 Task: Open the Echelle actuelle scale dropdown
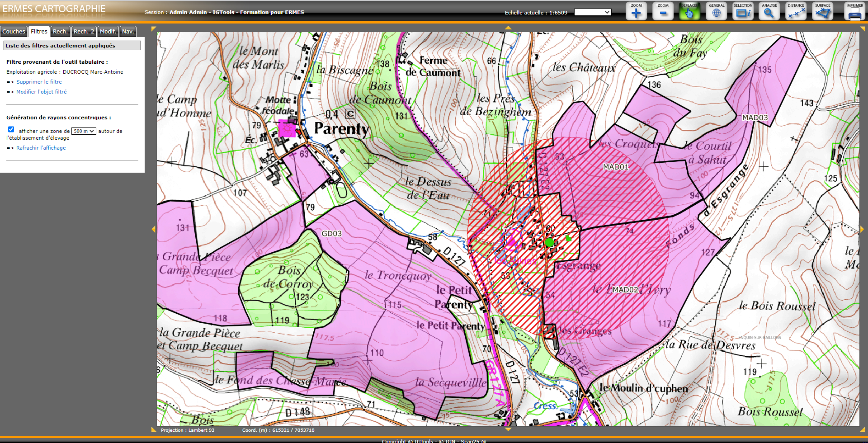[592, 13]
